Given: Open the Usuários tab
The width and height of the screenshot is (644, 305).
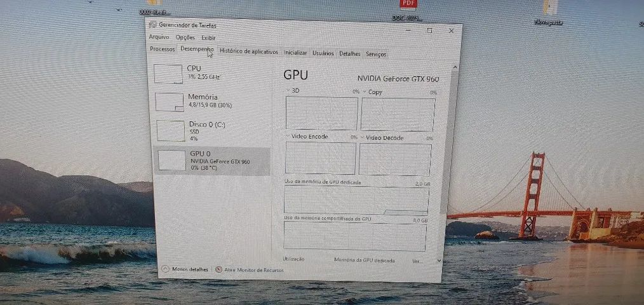Looking at the screenshot, I should (x=323, y=53).
